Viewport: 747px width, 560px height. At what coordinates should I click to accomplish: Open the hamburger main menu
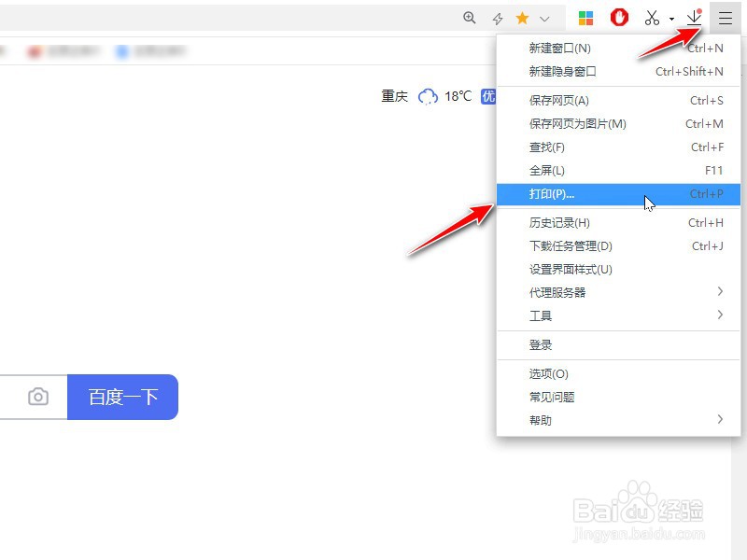[725, 17]
